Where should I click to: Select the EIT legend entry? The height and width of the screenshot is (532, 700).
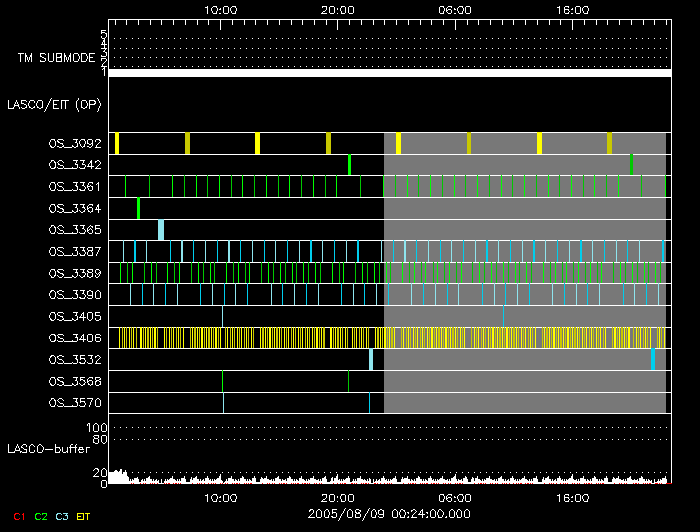pos(83,516)
